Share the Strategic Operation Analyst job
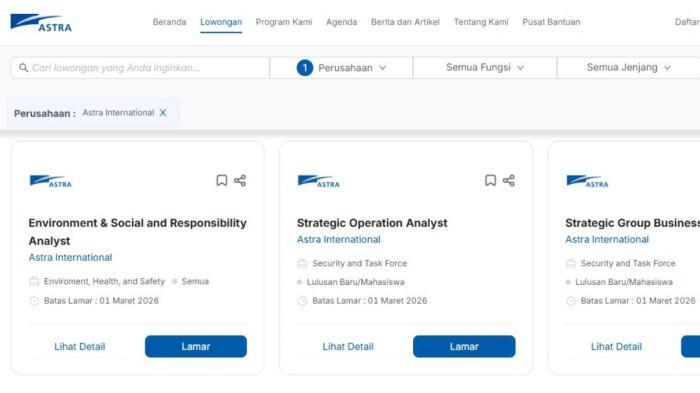 [x=509, y=180]
